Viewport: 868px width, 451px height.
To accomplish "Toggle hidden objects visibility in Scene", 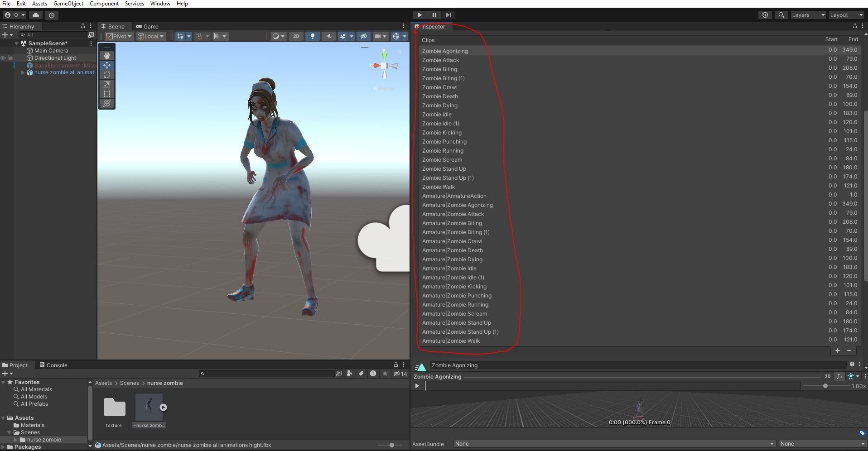I will 363,36.
